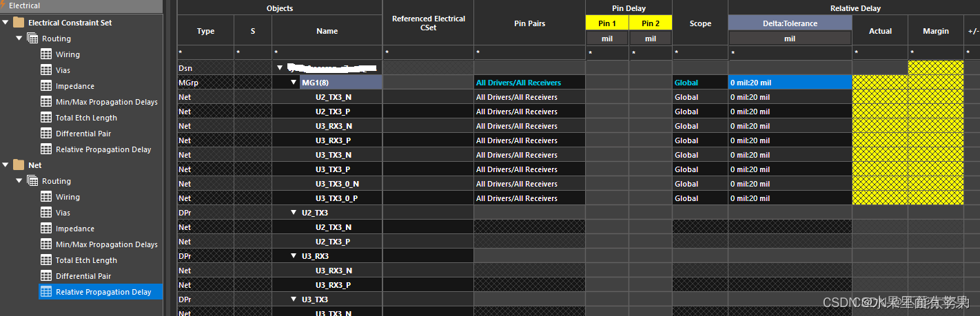Click Impedance worksheet icon under Electrical Constraint Set
Screen dimensions: 980x316
[x=46, y=86]
